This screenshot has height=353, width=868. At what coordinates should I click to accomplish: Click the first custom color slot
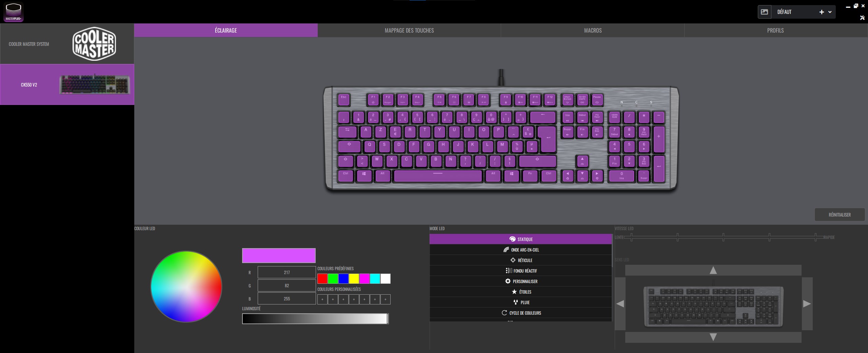point(322,299)
